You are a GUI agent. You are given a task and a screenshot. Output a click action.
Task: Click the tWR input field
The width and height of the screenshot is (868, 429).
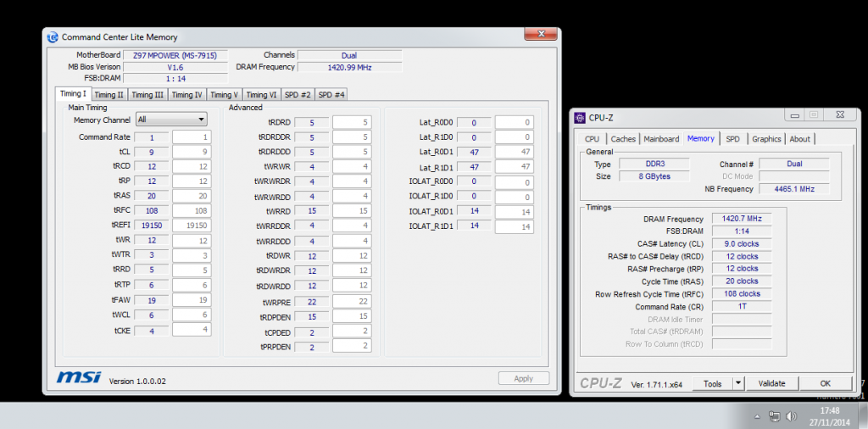tap(191, 240)
